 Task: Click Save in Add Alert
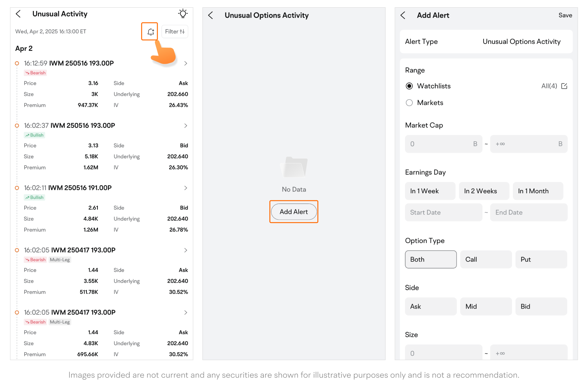tap(565, 15)
